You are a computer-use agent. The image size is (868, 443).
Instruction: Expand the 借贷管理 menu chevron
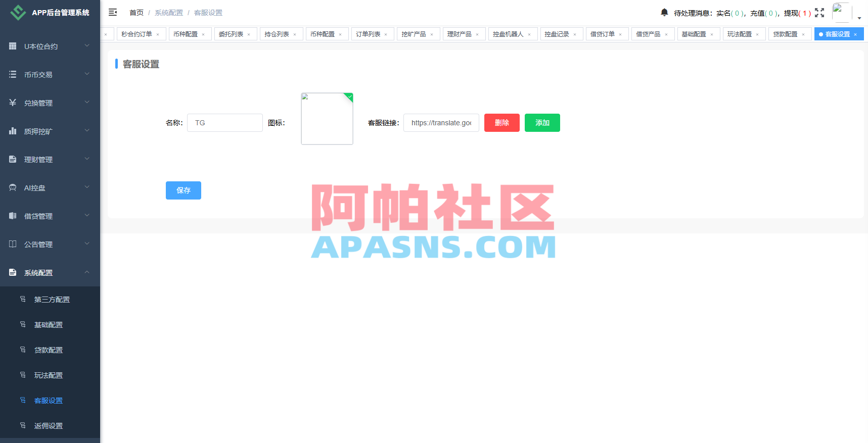click(87, 216)
